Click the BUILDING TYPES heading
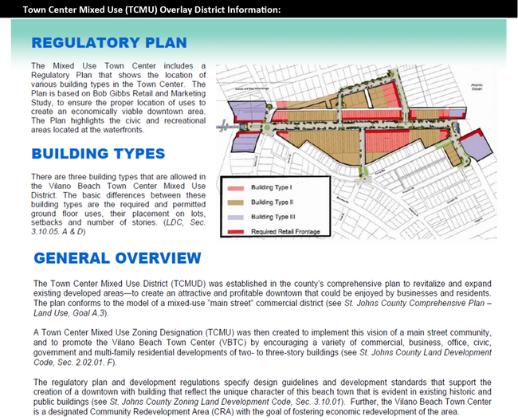Viewport: 518px width, 420px height. tap(98, 154)
